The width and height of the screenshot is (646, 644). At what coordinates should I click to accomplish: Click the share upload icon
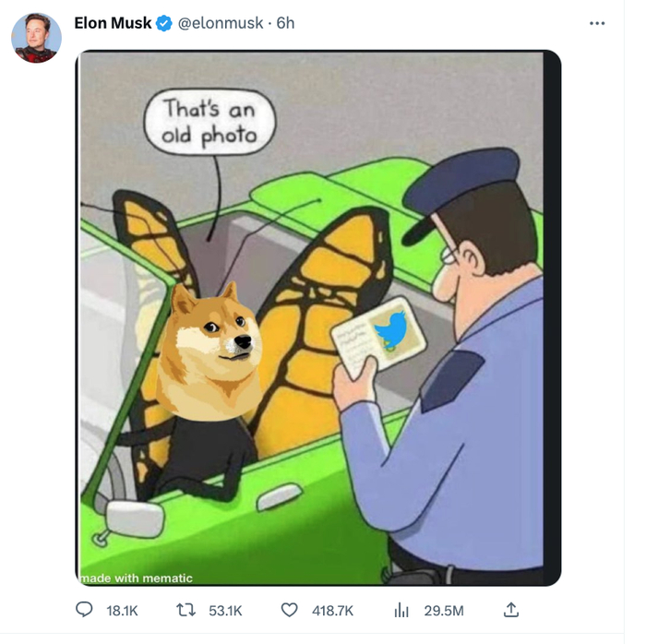tap(510, 610)
